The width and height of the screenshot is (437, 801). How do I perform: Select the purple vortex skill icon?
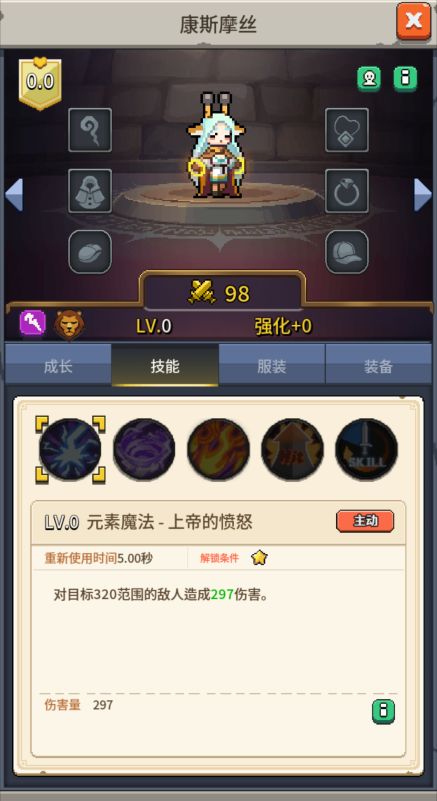(x=144, y=450)
